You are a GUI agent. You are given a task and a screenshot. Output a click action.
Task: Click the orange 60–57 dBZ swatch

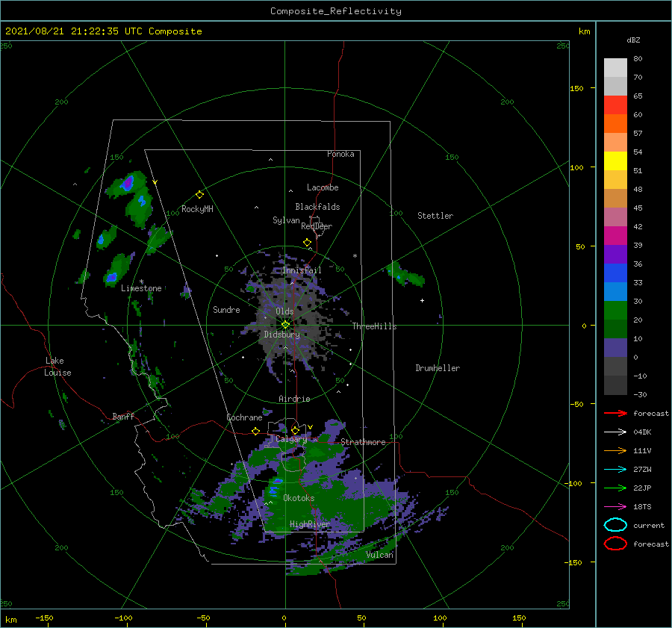point(615,124)
